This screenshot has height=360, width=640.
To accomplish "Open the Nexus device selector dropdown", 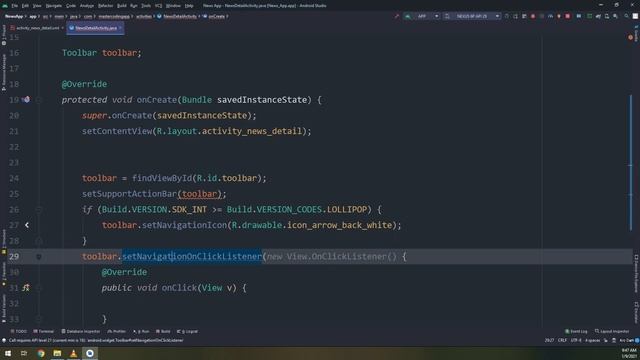I will pyautogui.click(x=472, y=16).
